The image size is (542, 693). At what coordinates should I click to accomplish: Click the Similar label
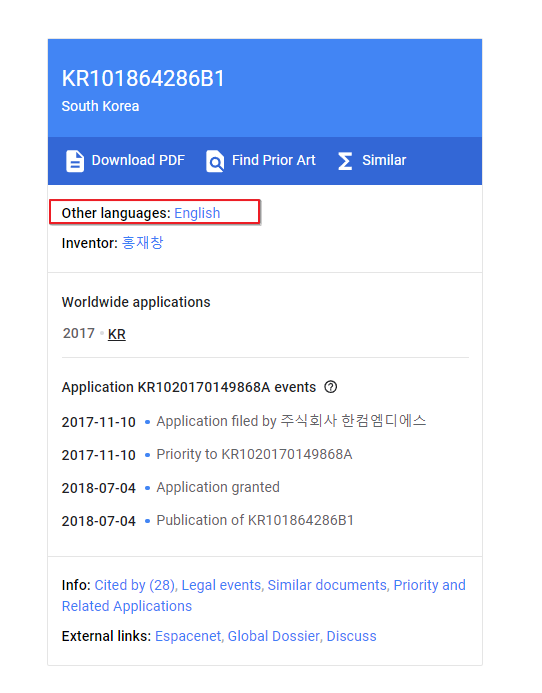pos(384,160)
